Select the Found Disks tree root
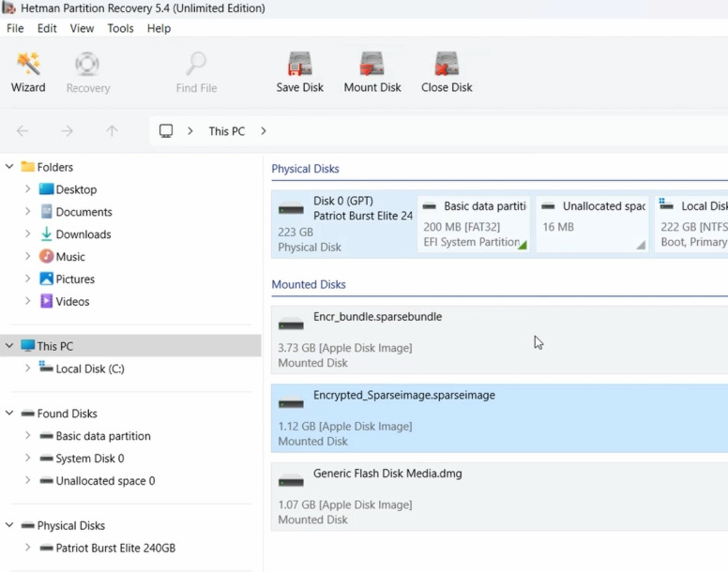This screenshot has height=572, width=728. click(59, 414)
